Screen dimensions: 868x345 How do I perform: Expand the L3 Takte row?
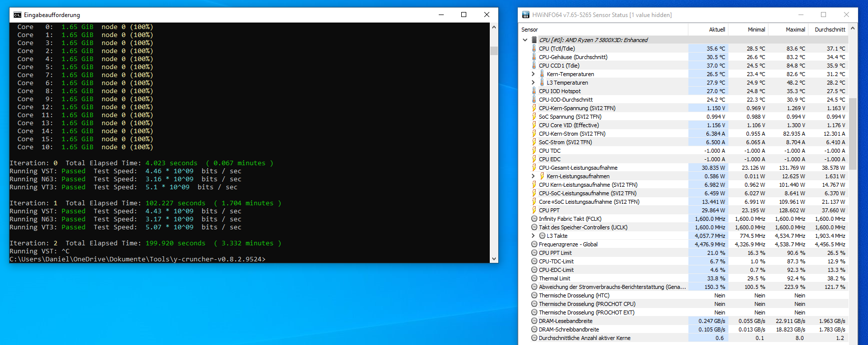(x=533, y=236)
